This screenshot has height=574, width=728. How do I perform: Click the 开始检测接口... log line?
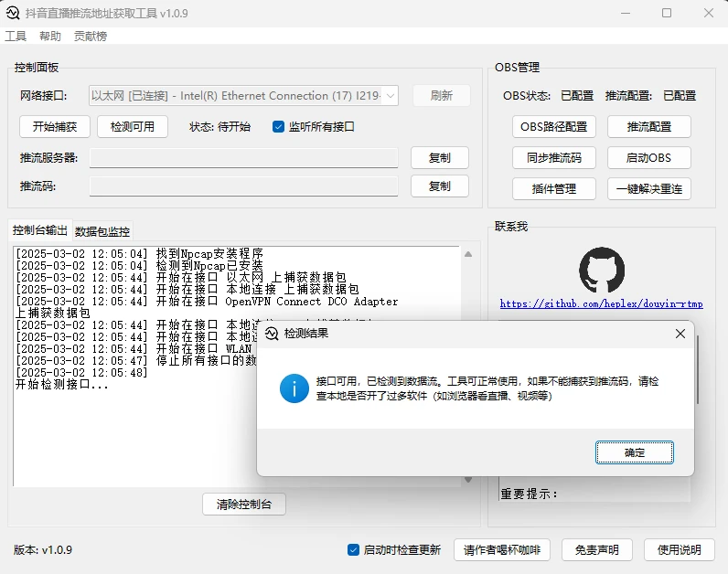(x=62, y=384)
